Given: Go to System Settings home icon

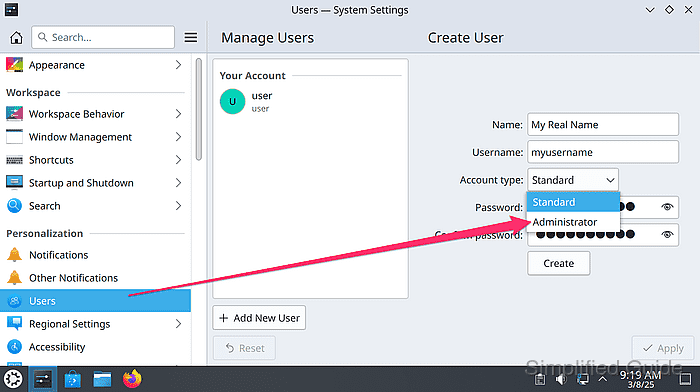Looking at the screenshot, I should click(x=17, y=38).
